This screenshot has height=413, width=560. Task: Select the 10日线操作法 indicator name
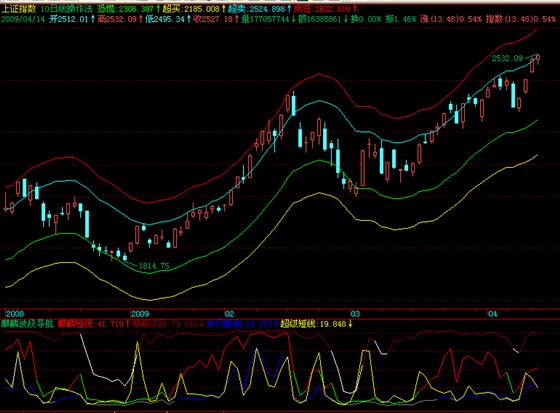[67, 9]
